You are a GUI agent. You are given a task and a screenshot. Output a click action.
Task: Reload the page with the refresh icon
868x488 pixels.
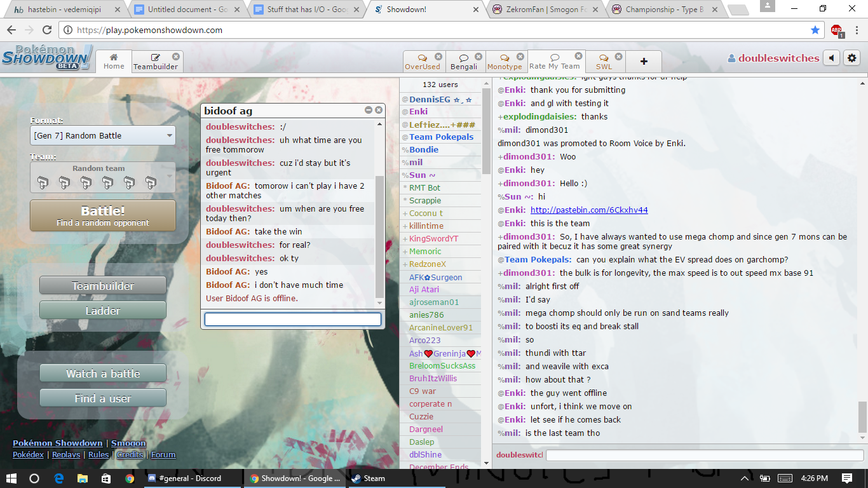pyautogui.click(x=47, y=30)
